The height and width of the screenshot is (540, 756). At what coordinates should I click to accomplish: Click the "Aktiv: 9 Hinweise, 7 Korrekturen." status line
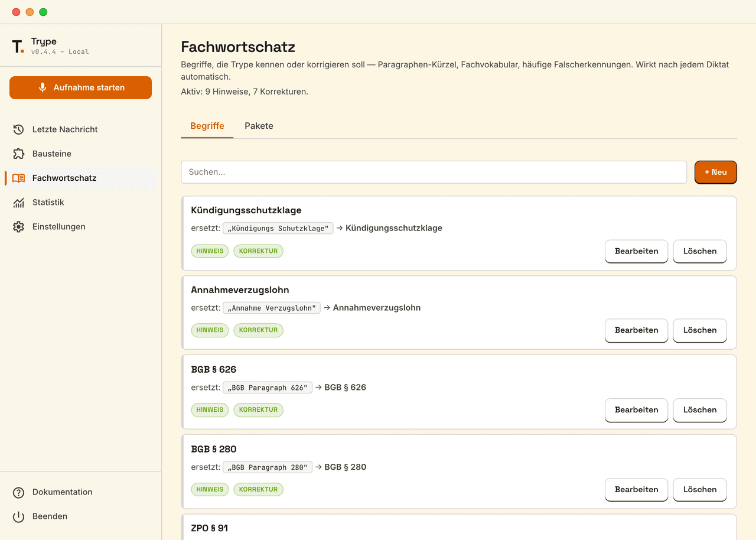[x=245, y=92]
